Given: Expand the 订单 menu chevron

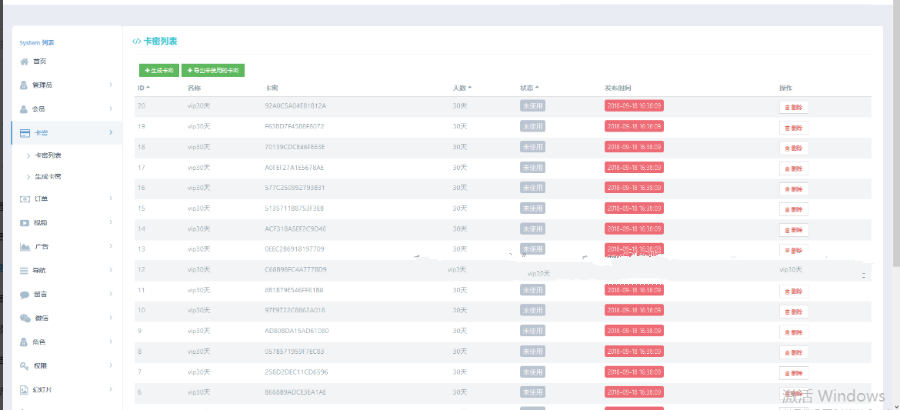Looking at the screenshot, I should (111, 199).
